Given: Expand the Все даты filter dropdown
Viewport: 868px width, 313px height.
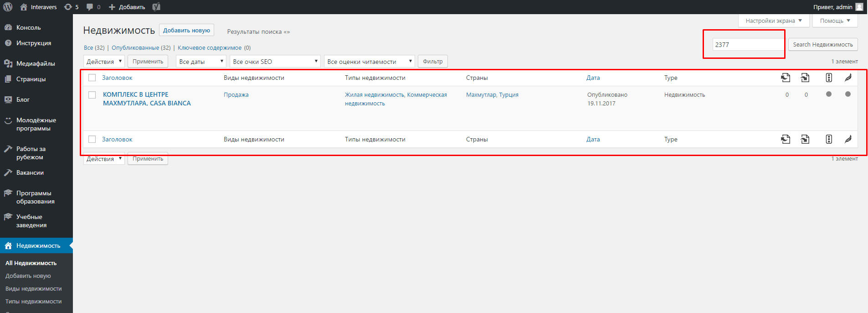Looking at the screenshot, I should click(x=201, y=61).
